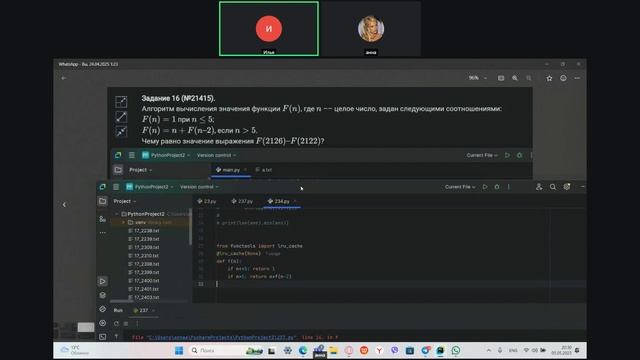Screen dimensions: 640x360
Task: Go back with viewer arrow icon
Action: (x=64, y=78)
